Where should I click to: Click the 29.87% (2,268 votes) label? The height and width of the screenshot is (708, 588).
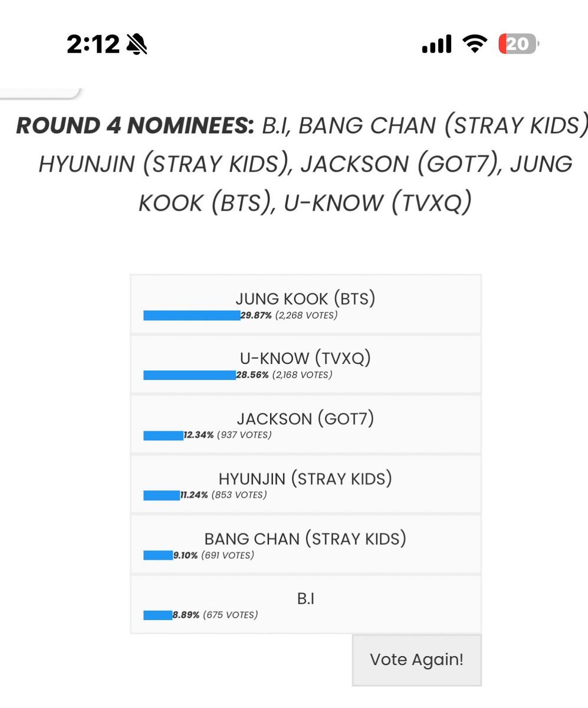coord(289,316)
